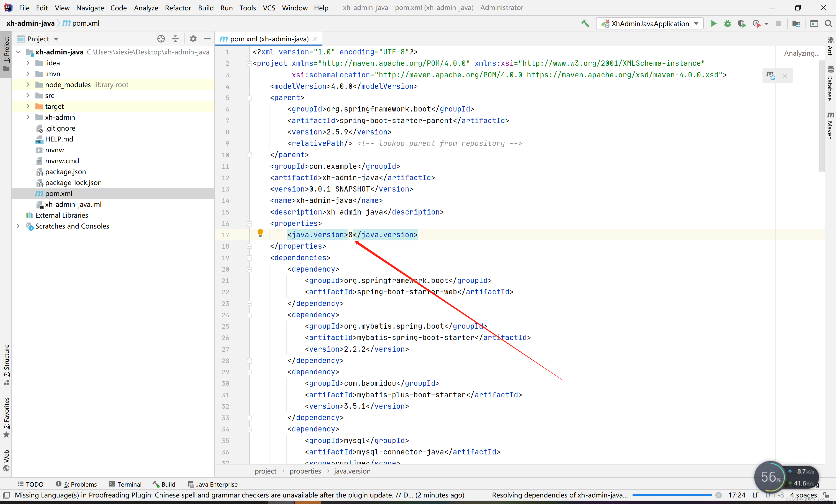Image resolution: width=836 pixels, height=504 pixels.
Task: Expand the src folder
Action: [28, 96]
